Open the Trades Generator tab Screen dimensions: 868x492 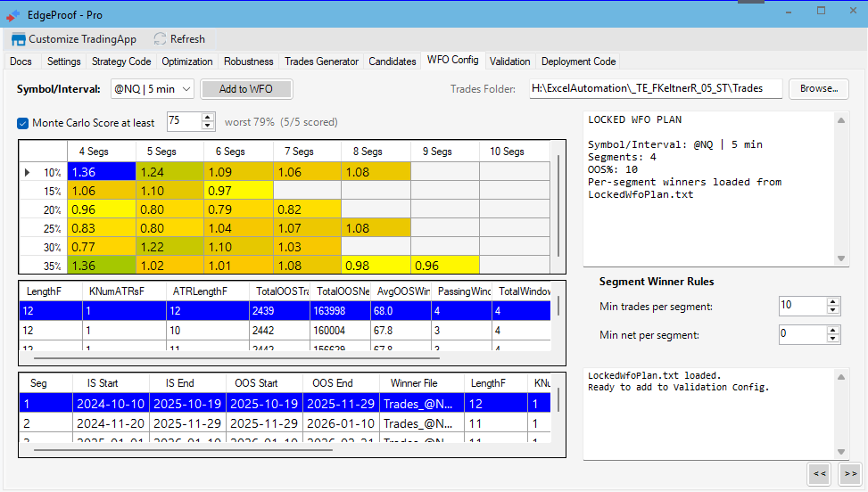pos(322,61)
